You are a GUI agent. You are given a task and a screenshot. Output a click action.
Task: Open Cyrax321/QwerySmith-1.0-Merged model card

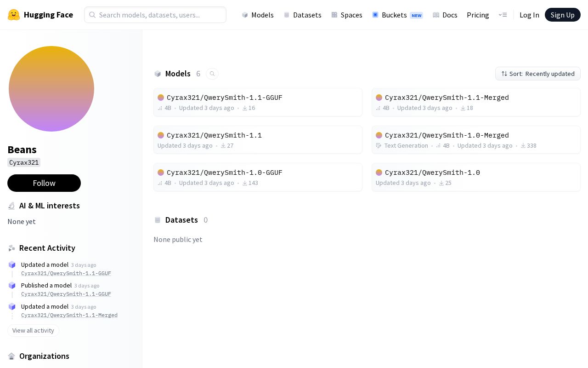(476, 140)
